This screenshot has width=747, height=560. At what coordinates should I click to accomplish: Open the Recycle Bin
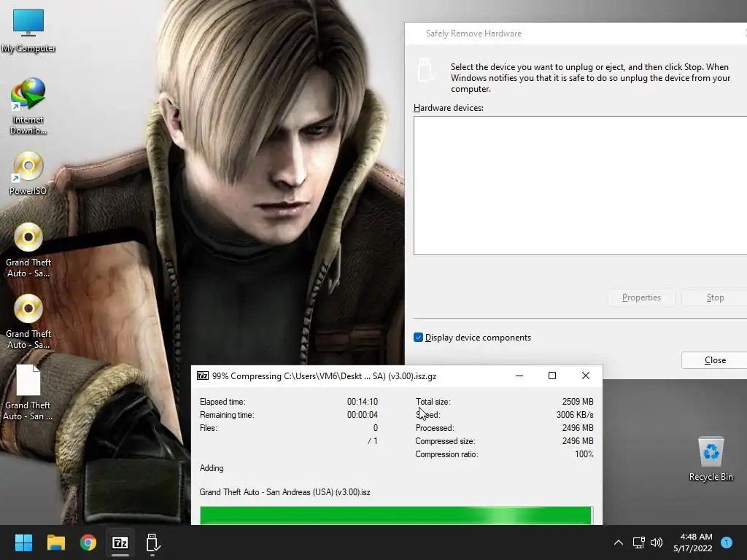pos(711,459)
